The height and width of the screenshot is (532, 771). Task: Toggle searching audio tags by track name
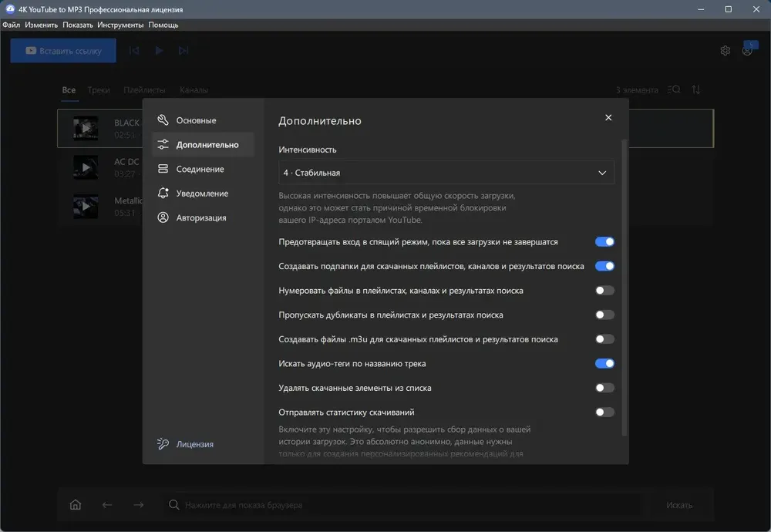pyautogui.click(x=604, y=363)
